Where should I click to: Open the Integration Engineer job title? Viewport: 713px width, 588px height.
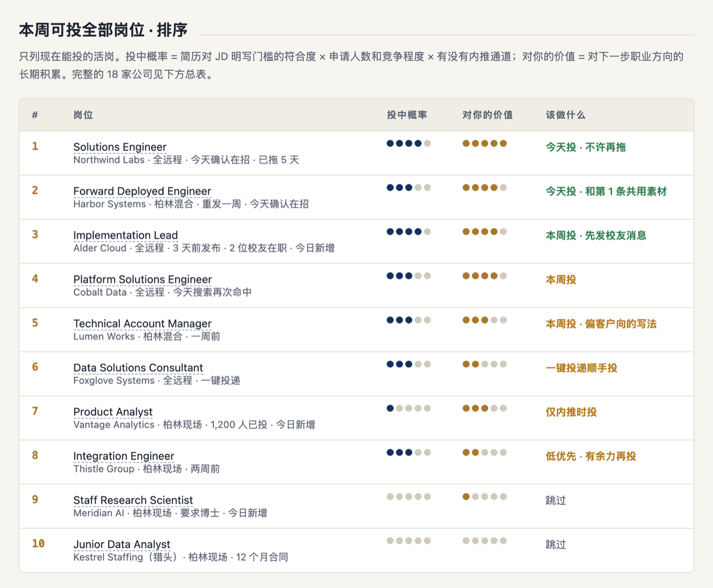(124, 456)
